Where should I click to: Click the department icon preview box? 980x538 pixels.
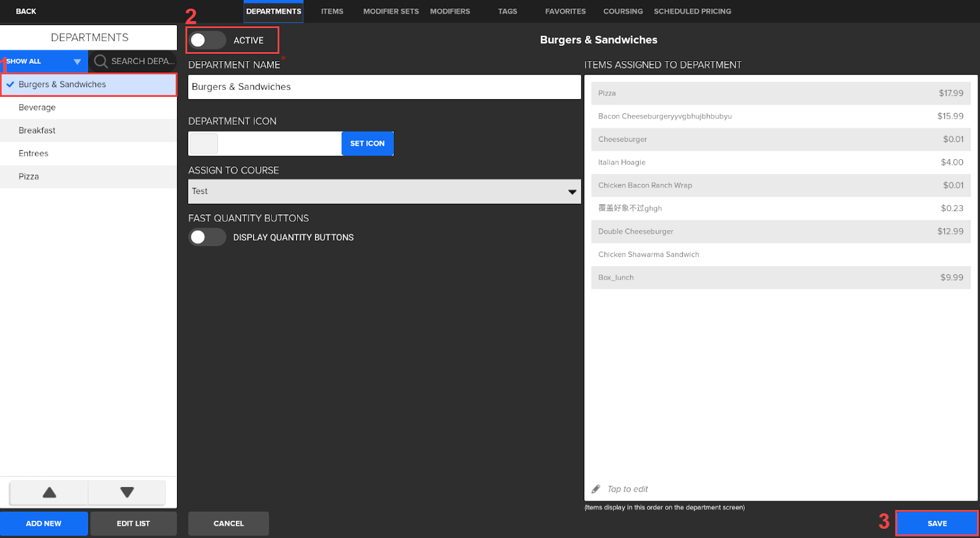(204, 144)
